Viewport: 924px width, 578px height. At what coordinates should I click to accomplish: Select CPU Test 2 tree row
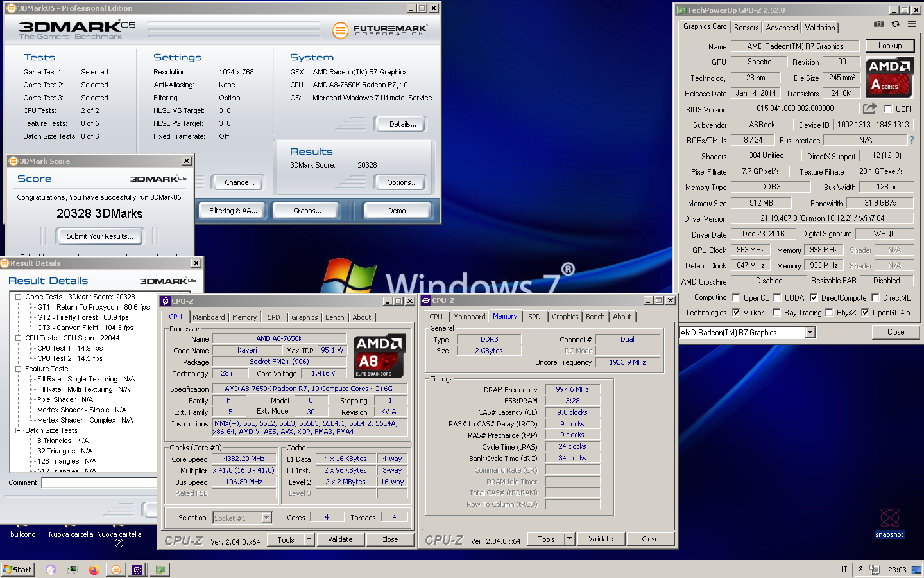[70, 358]
